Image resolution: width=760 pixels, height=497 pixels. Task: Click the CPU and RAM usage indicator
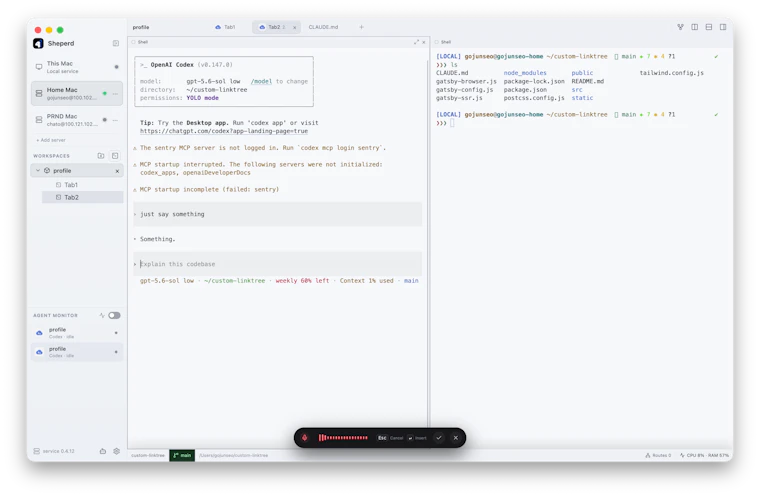click(704, 455)
